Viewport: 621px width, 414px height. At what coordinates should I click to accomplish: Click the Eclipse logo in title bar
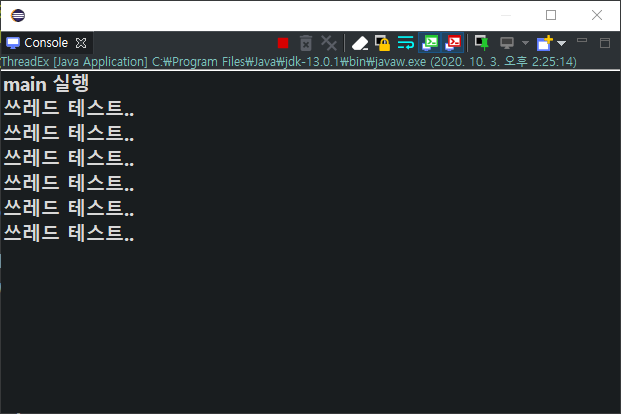(18, 15)
